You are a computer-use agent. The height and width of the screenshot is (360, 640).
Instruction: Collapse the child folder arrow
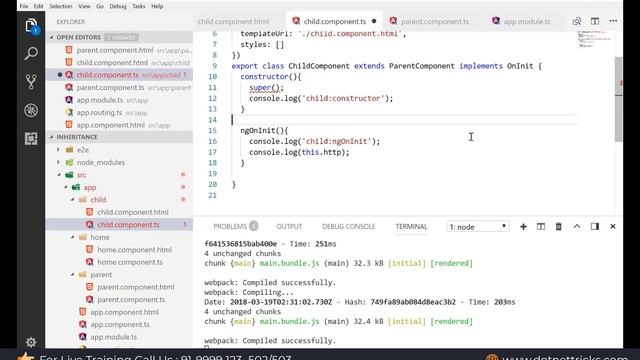(x=73, y=200)
